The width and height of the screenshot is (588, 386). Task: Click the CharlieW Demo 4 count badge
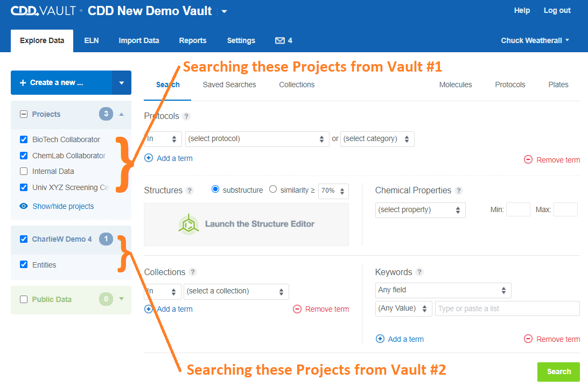106,238
